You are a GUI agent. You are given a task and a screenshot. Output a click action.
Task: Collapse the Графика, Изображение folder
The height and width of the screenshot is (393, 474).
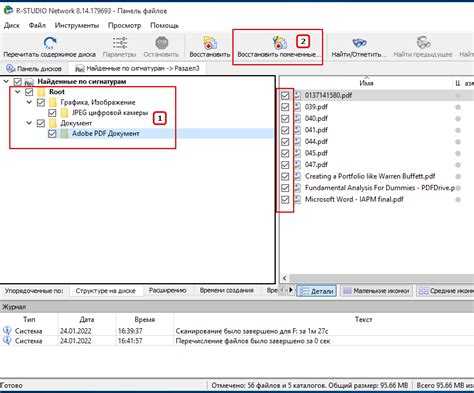point(29,102)
